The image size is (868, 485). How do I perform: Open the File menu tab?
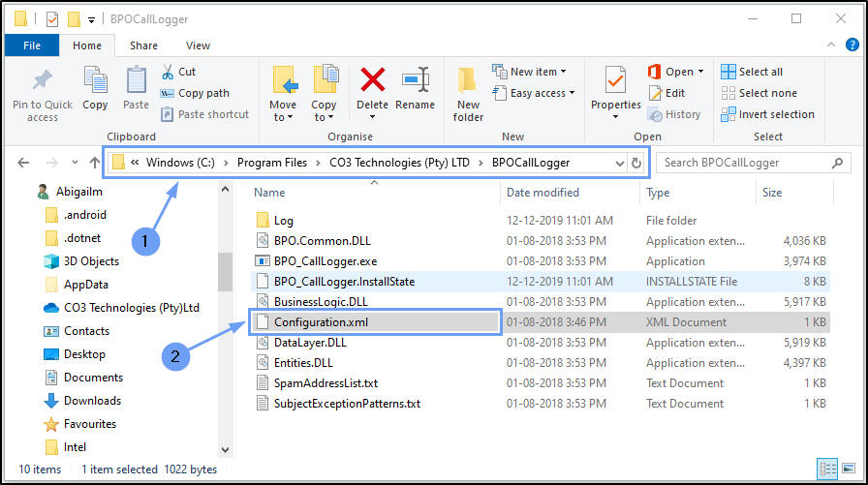tap(32, 45)
